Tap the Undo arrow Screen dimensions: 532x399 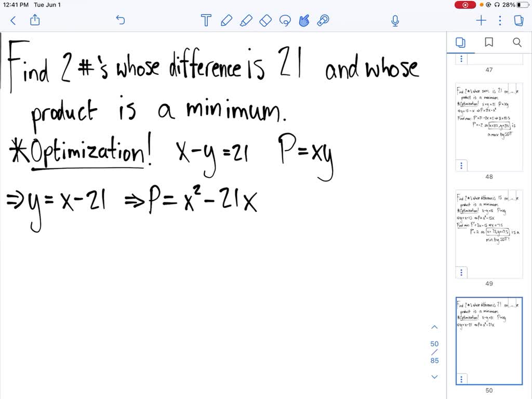click(120, 20)
